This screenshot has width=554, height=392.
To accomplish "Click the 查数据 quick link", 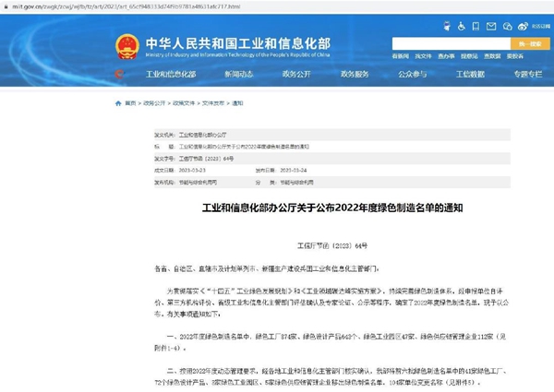I will click(492, 56).
